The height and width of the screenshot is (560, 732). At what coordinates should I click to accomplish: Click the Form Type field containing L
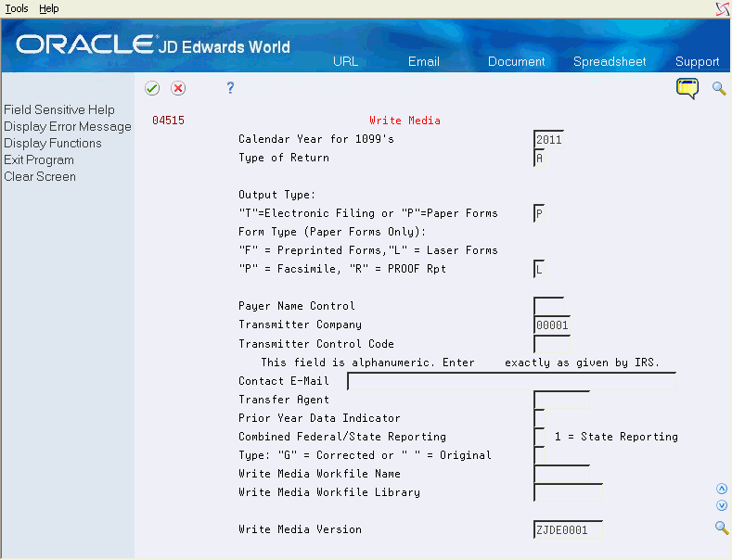[x=539, y=269]
